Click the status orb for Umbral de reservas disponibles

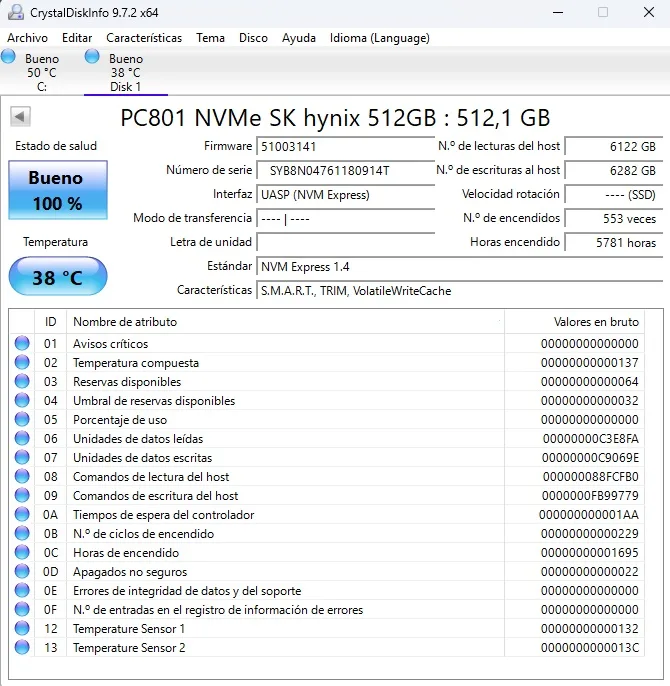[x=22, y=400]
